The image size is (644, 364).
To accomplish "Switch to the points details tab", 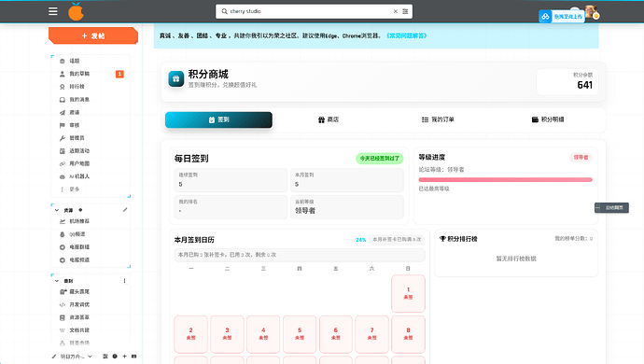I will click(548, 119).
